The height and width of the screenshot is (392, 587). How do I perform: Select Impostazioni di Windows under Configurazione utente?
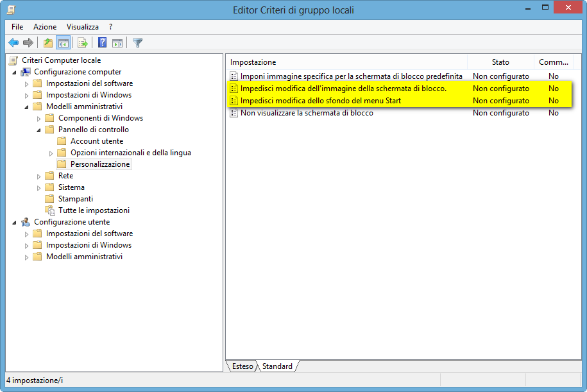(89, 245)
